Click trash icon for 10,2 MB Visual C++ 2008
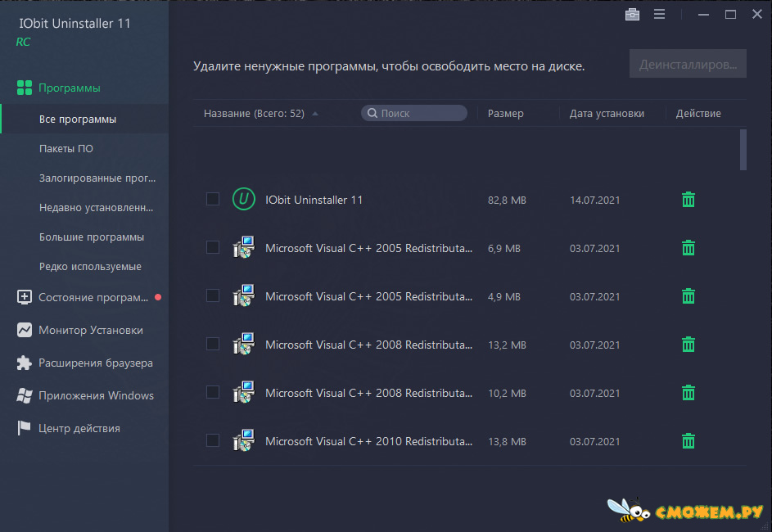 coord(688,392)
